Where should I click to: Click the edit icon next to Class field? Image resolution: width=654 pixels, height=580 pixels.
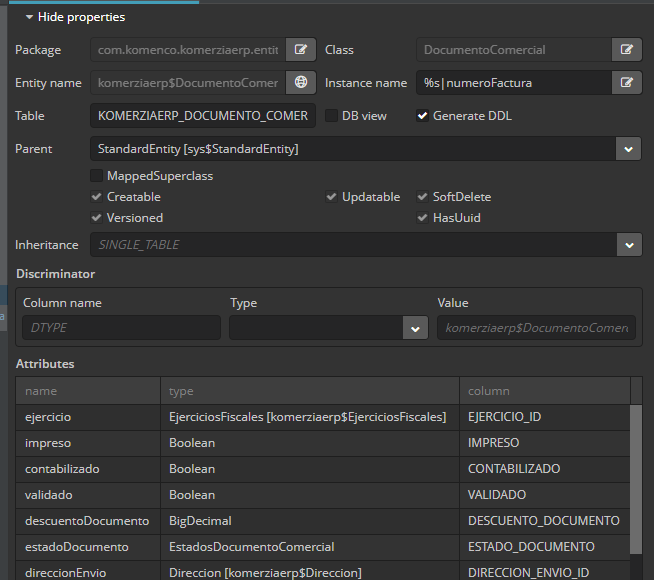(626, 50)
